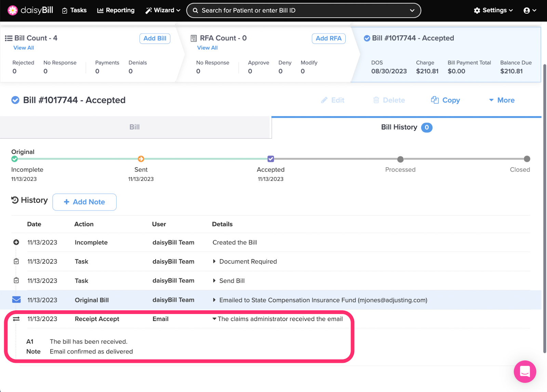Click the plus icon on Created the Bill row
This screenshot has height=392, width=547.
16,242
